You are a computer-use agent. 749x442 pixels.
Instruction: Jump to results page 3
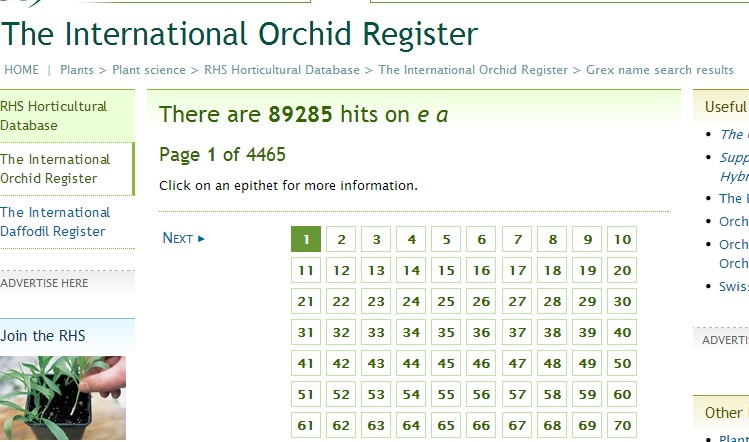[376, 239]
